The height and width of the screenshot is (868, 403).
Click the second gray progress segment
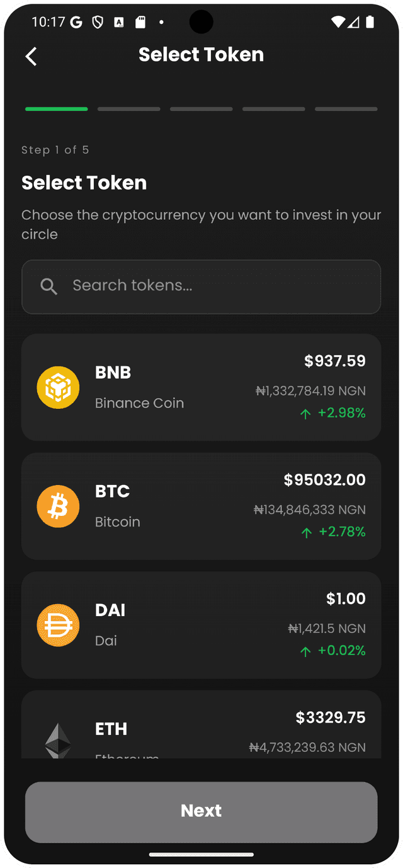click(128, 109)
